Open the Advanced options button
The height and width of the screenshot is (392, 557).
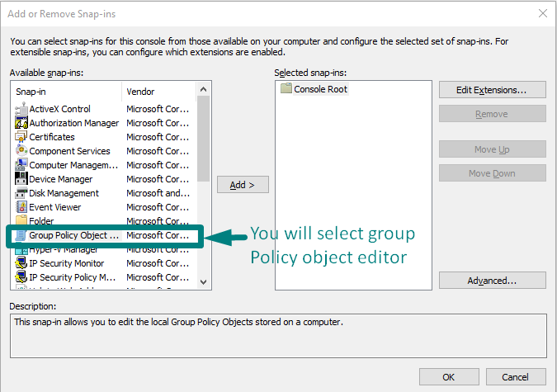pos(492,281)
